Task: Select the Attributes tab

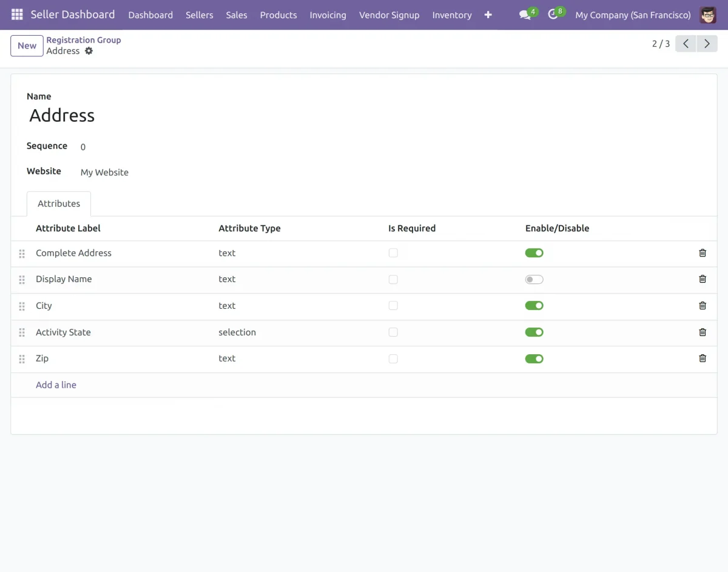Action: coord(59,204)
